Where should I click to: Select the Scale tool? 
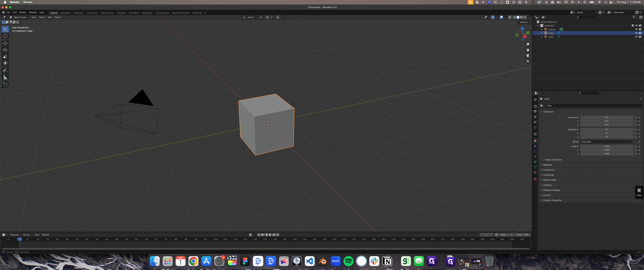pos(5,57)
